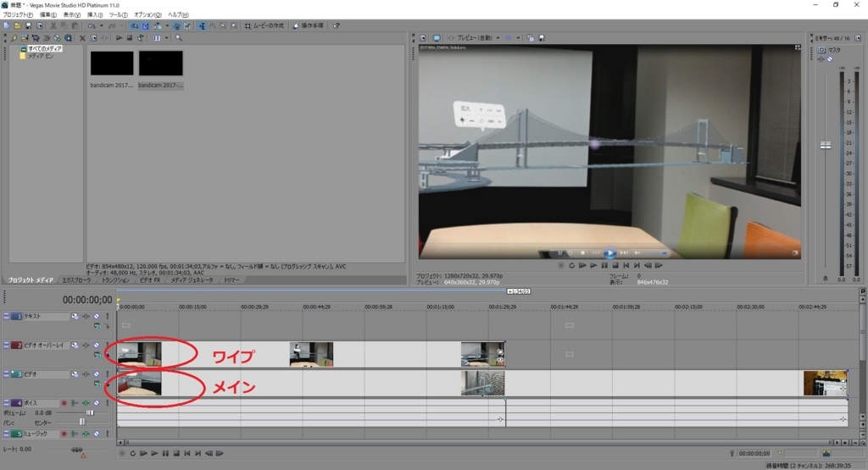This screenshot has width=868, height=470.
Task: Open track motion for ビデオ オーバーレイ track
Action: point(75,346)
